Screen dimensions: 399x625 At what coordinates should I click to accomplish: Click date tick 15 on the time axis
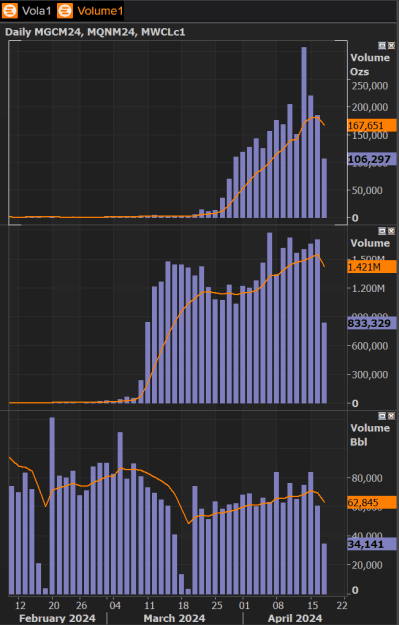313,605
